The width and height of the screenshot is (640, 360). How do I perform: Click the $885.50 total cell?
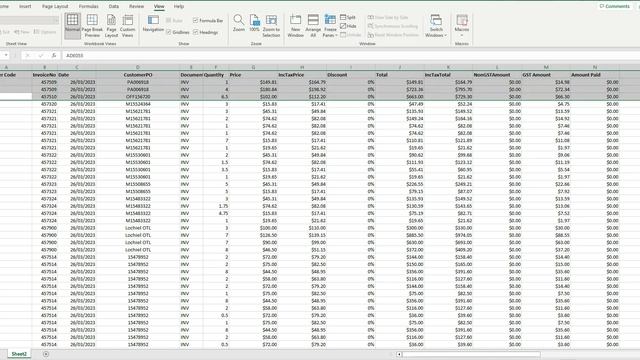[x=400, y=235]
